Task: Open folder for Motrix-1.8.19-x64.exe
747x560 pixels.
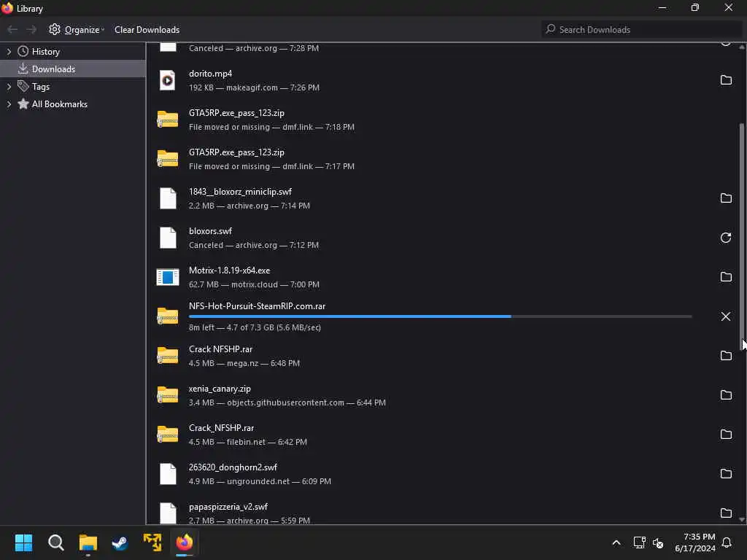Action: click(726, 276)
